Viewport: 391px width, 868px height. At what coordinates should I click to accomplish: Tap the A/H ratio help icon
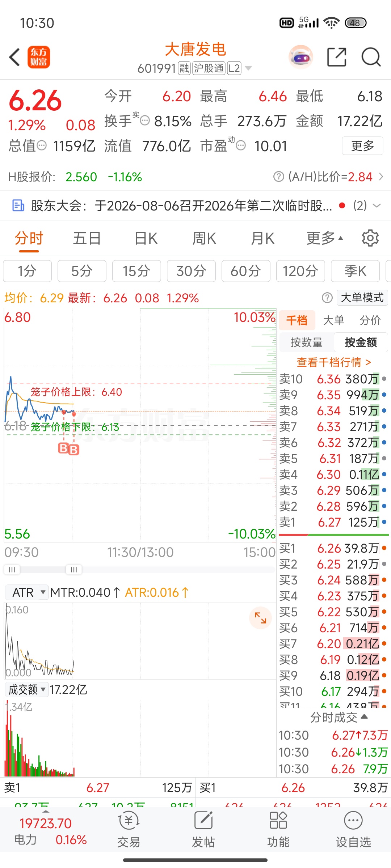pos(278,177)
